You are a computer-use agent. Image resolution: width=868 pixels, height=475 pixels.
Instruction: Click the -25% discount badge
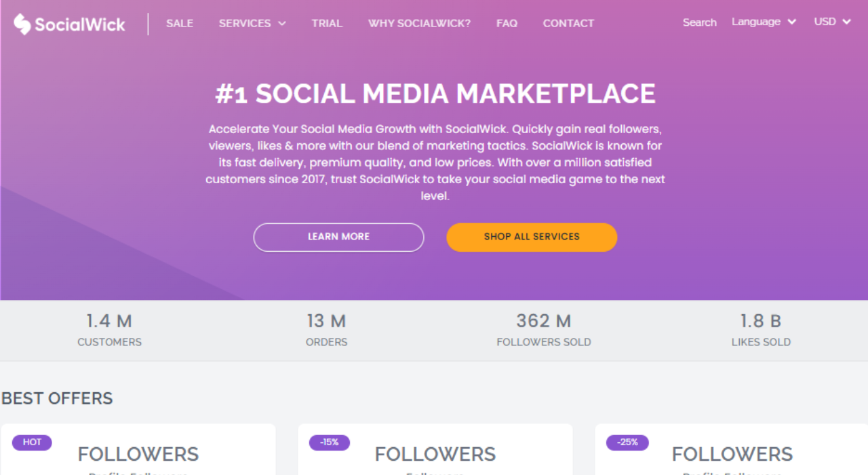pyautogui.click(x=627, y=442)
